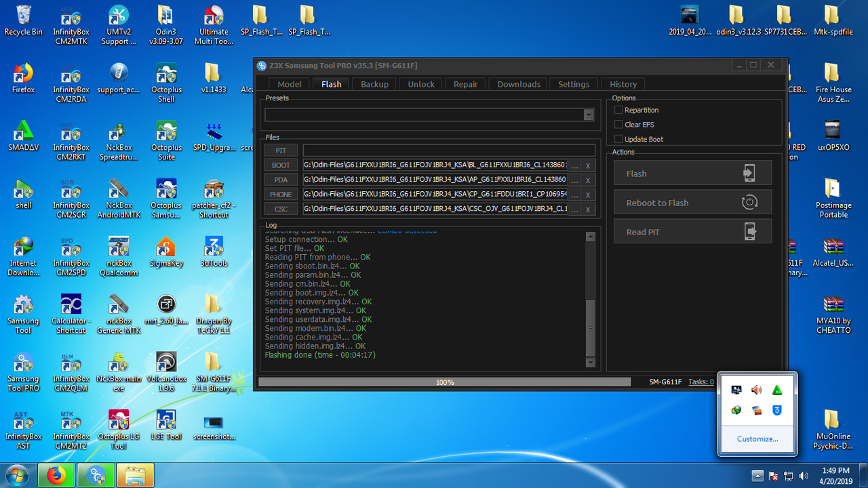Screen dimensions: 868x488
Task: Select the Mtk-spdfile folder on desktop
Action: (x=833, y=20)
